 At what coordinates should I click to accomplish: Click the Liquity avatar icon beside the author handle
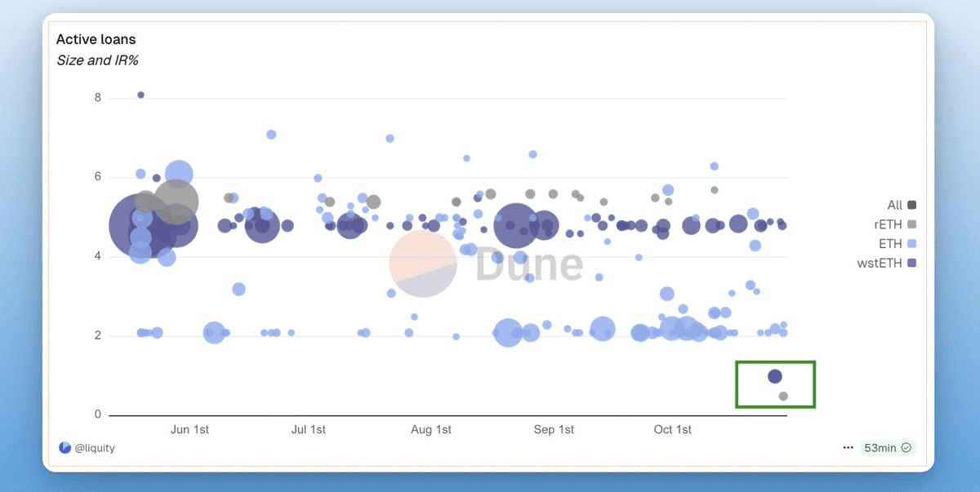(x=65, y=448)
